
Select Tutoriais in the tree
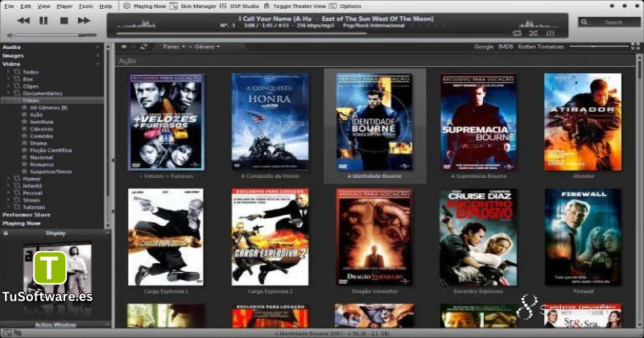coord(34,208)
